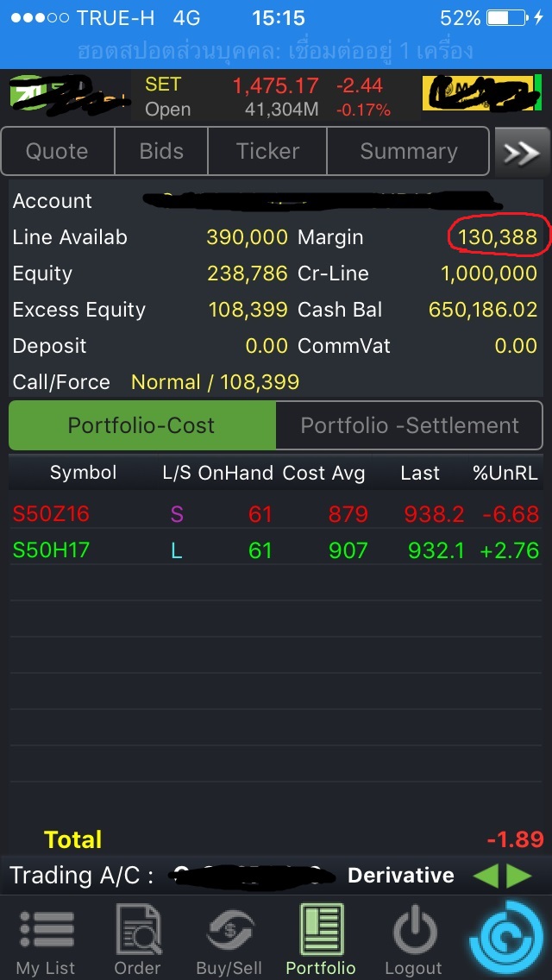
Task: Switch to the Ticker tab
Action: (267, 152)
